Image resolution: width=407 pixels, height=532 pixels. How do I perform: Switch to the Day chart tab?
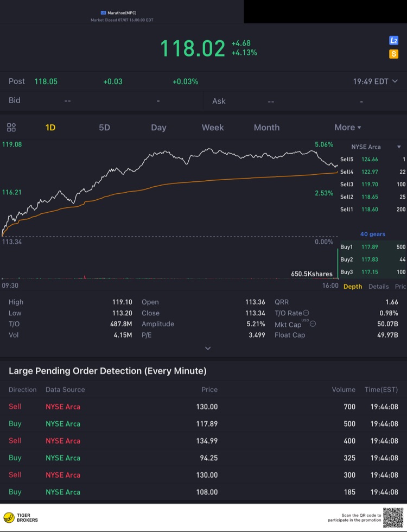click(x=158, y=128)
